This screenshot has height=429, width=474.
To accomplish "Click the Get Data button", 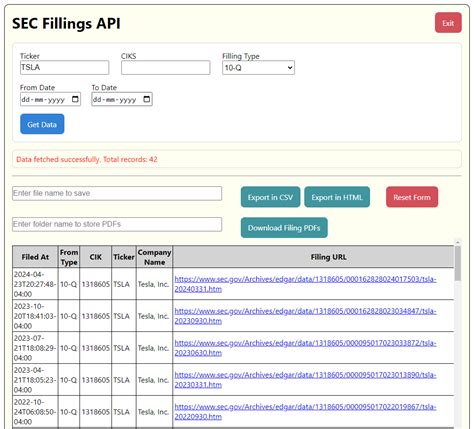I will point(42,124).
